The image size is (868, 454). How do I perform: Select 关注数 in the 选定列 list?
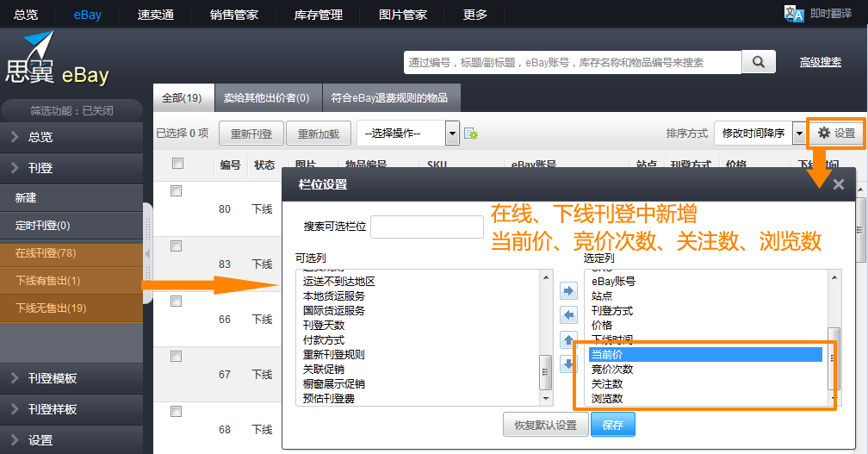(705, 383)
